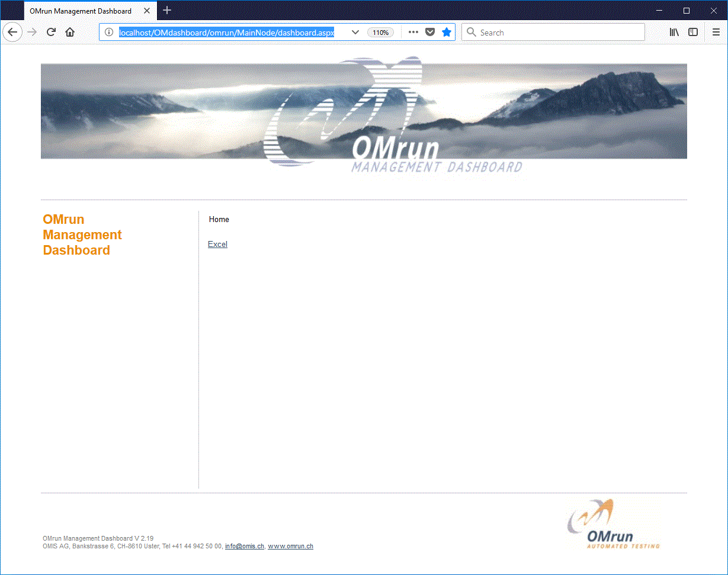Image resolution: width=728 pixels, height=575 pixels.
Task: Click the Firefox reload page icon
Action: 51,32
